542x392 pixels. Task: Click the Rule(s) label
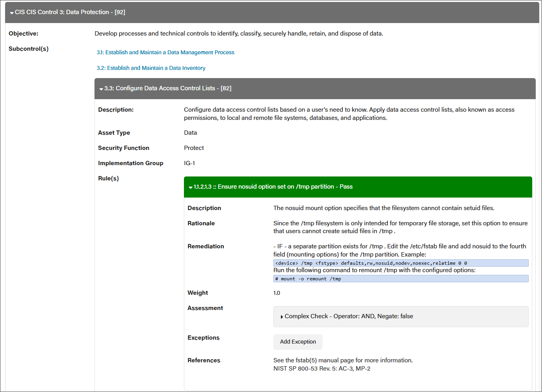[x=109, y=178]
